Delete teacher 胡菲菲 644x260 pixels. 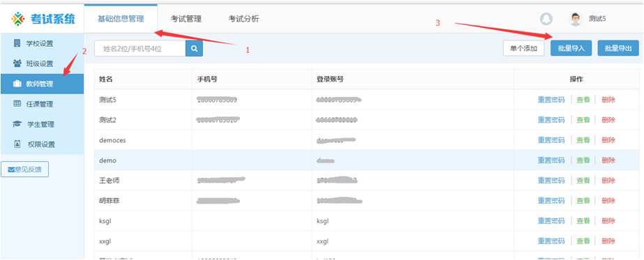tap(608, 201)
